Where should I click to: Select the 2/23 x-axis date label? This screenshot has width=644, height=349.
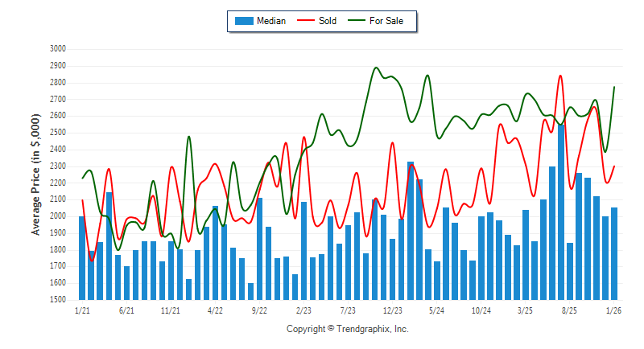[303, 310]
